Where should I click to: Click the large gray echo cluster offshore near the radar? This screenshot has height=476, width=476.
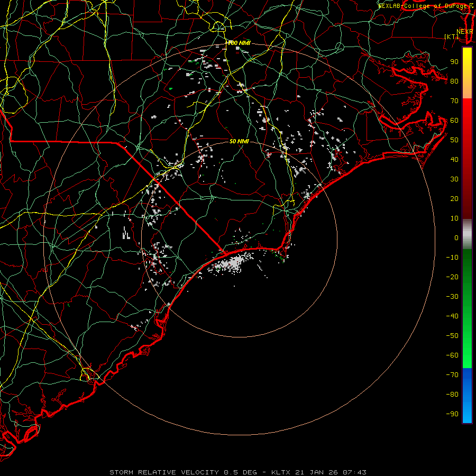[x=232, y=263]
